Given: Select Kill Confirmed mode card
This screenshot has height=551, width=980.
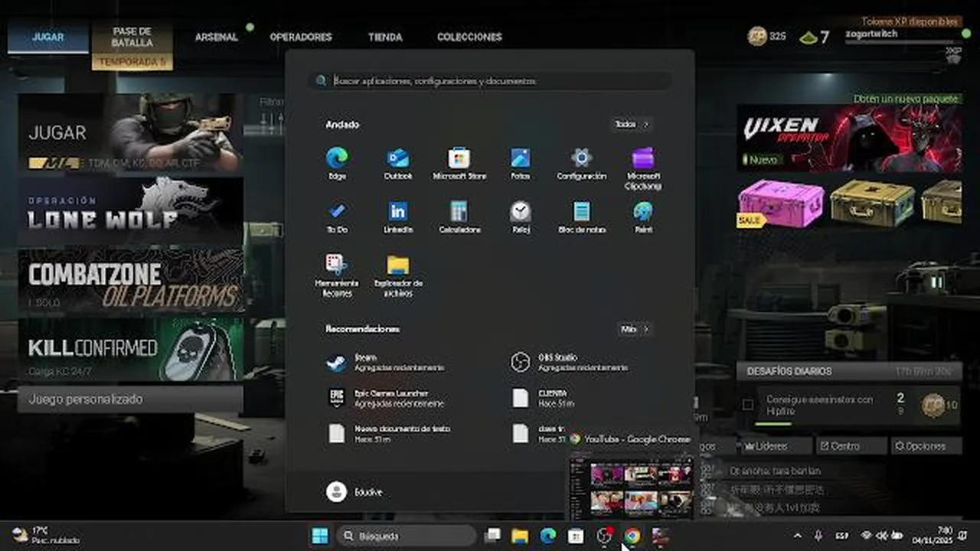Looking at the screenshot, I should pyautogui.click(x=130, y=349).
